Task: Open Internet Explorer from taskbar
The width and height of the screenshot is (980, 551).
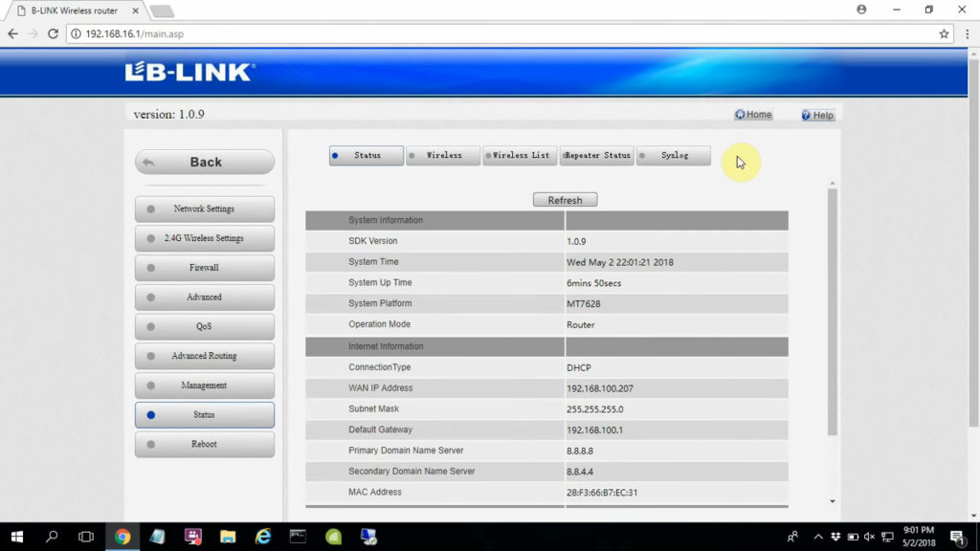Action: tap(263, 537)
